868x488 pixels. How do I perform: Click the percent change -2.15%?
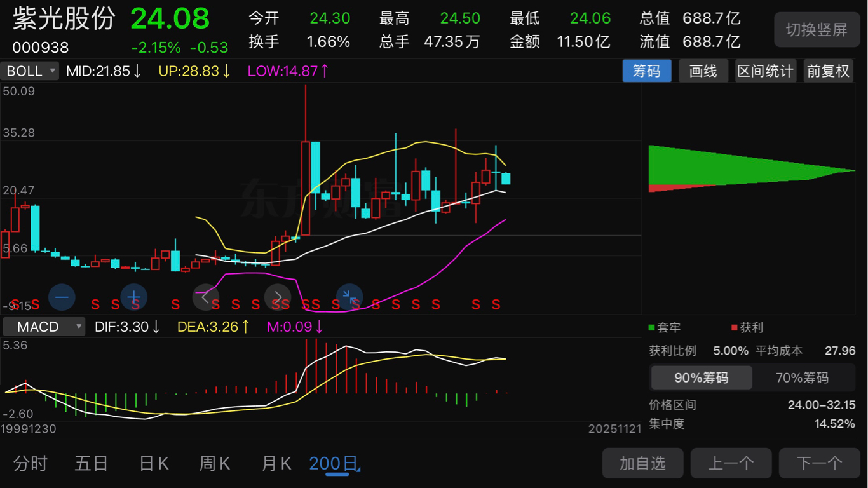(156, 48)
